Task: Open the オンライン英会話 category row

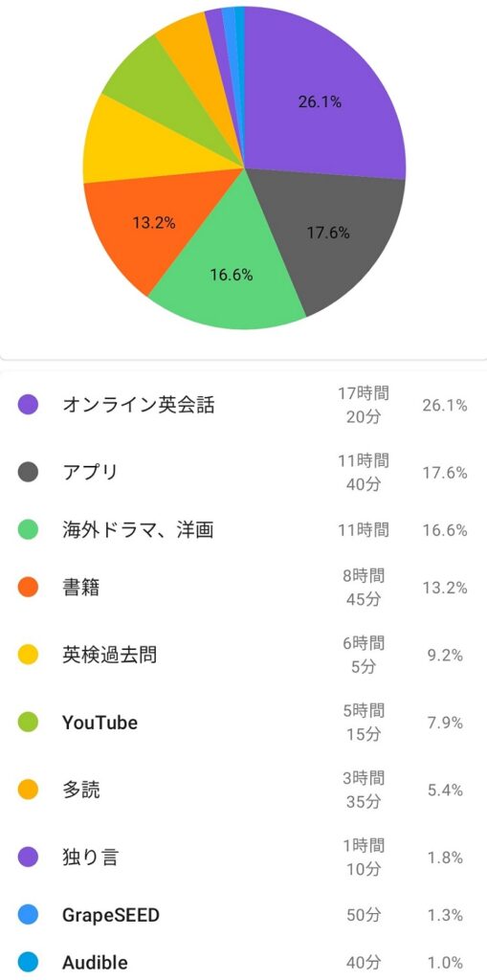Action: [x=243, y=405]
